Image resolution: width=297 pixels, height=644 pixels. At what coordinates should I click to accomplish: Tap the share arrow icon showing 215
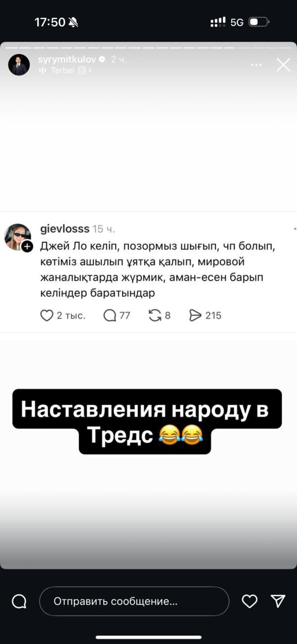click(196, 315)
